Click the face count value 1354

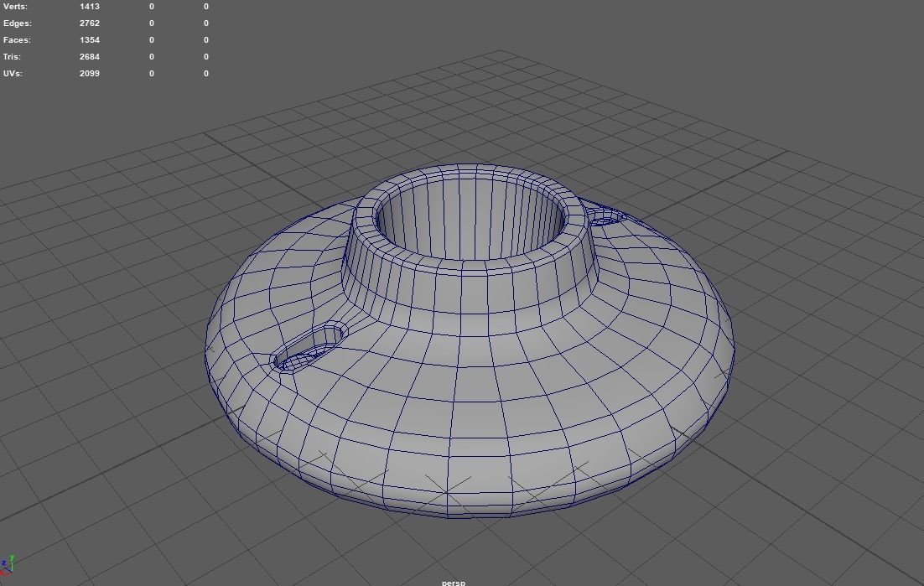[x=90, y=40]
